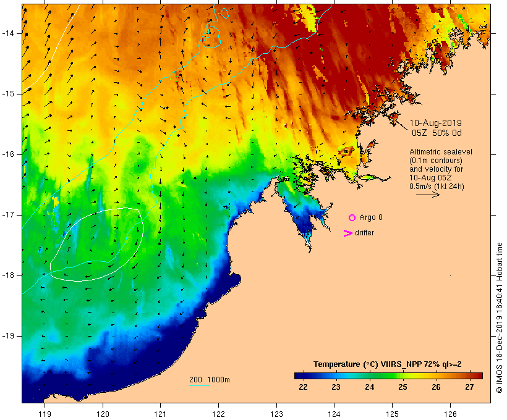Click the 'drifter' legend label
This screenshot has height=420, width=507.
tap(364, 233)
